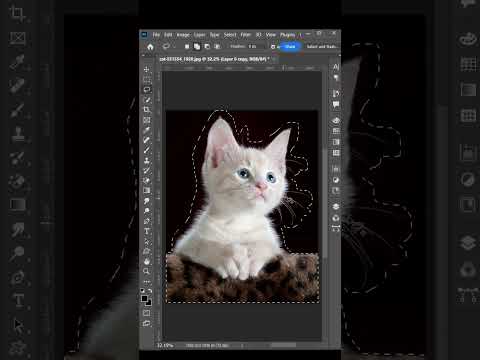This screenshot has width=480, height=360.
Task: Select the Path Selection tool
Action: (x=147, y=241)
